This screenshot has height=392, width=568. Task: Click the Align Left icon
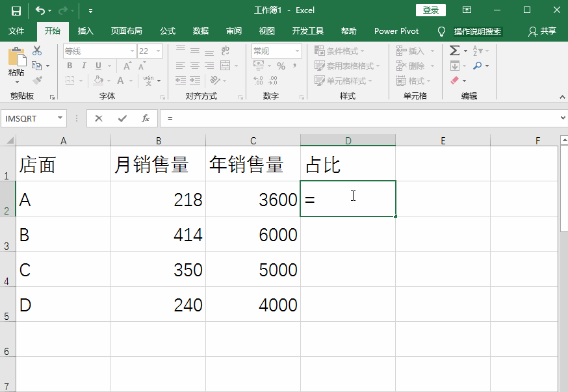tap(181, 66)
